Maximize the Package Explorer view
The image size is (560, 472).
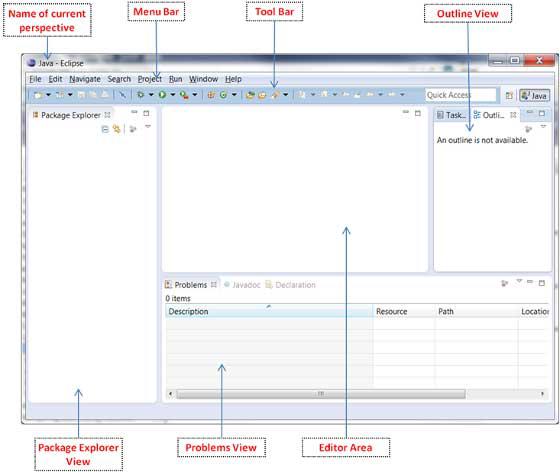point(146,113)
